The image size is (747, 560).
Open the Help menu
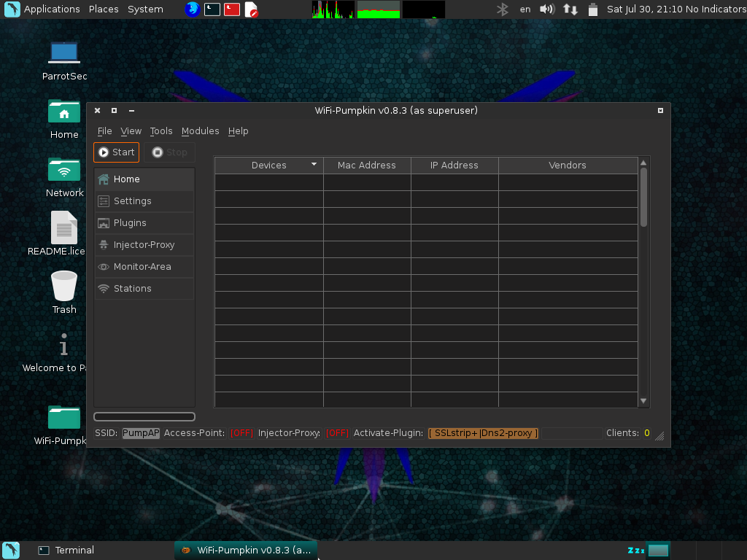point(239,131)
